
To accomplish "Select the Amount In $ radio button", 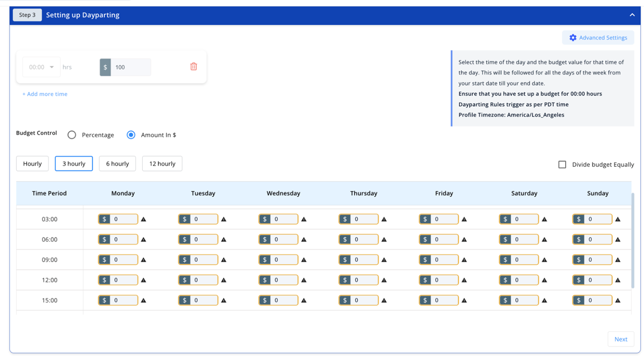I will [131, 135].
